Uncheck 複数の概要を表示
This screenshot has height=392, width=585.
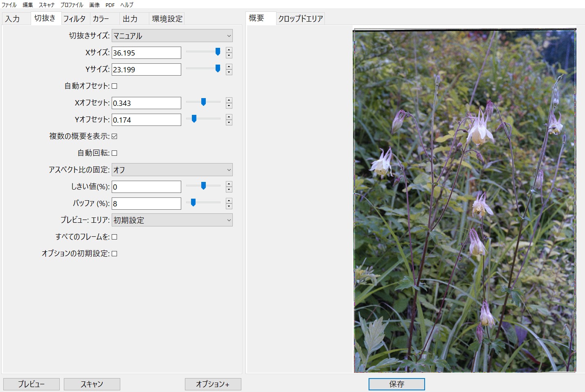pyautogui.click(x=115, y=136)
